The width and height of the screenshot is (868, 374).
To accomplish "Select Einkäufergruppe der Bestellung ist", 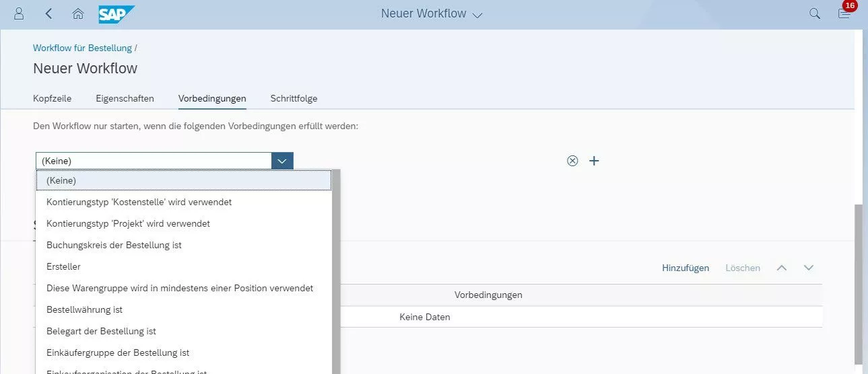I will [x=184, y=352].
